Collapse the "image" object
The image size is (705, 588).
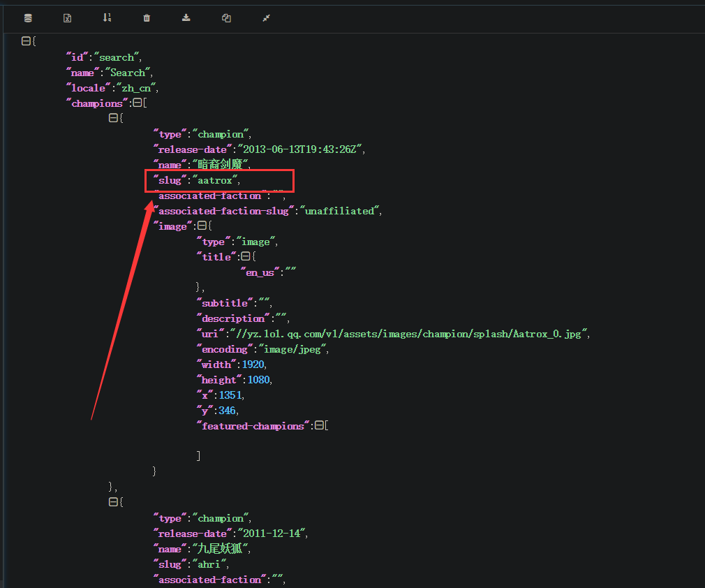(202, 226)
